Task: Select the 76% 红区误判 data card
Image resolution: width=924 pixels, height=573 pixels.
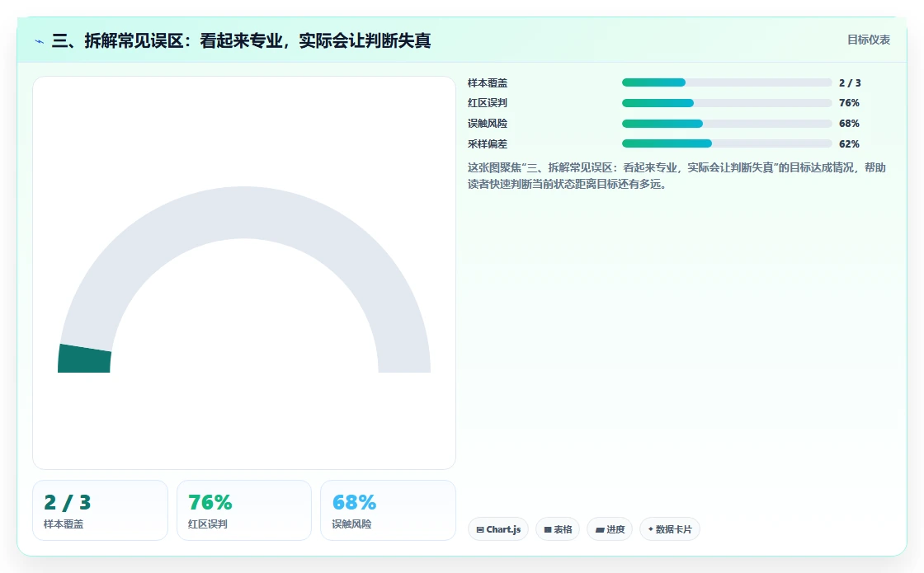Action: point(244,510)
